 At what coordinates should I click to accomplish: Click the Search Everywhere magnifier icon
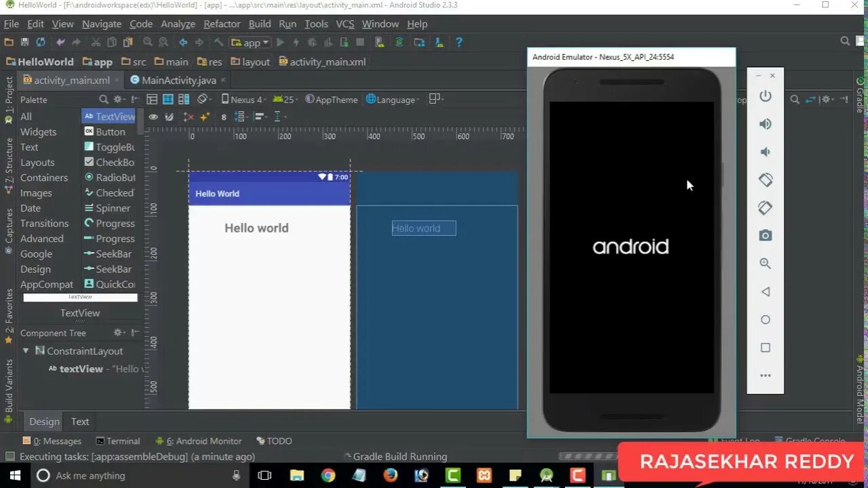pos(845,41)
